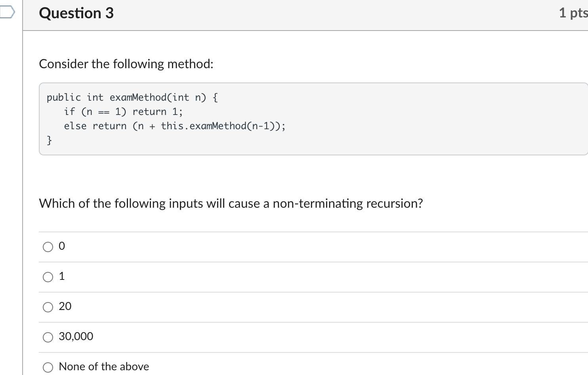Screen dimensions: 588x375
Task: Flag Question 3 using the flag icon
Action: tap(6, 13)
